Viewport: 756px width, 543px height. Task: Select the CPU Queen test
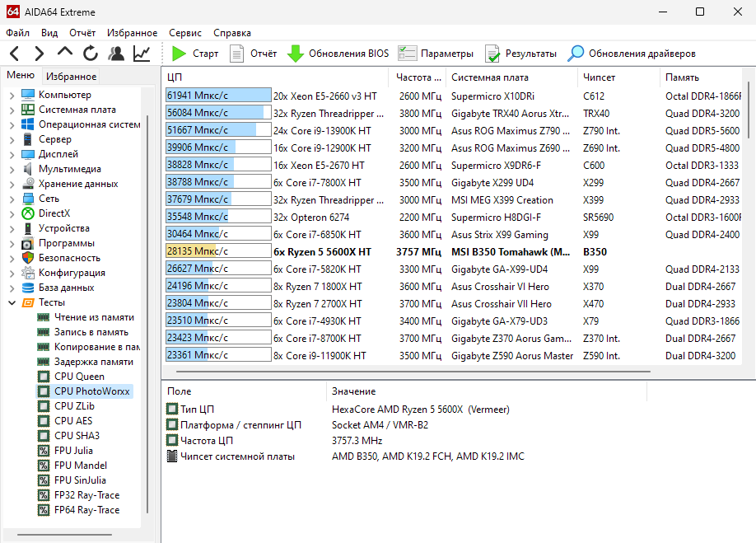tap(79, 377)
